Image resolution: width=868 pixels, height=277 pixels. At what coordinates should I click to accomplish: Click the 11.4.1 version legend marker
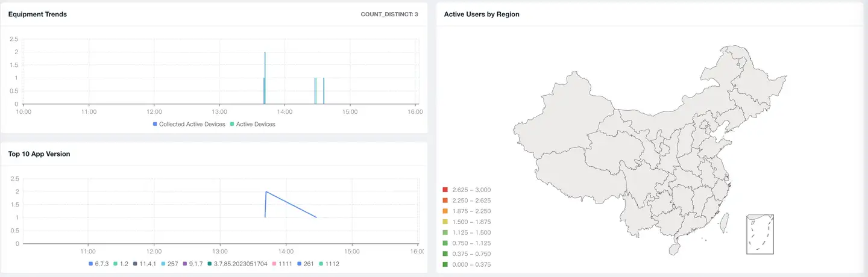[x=135, y=264]
